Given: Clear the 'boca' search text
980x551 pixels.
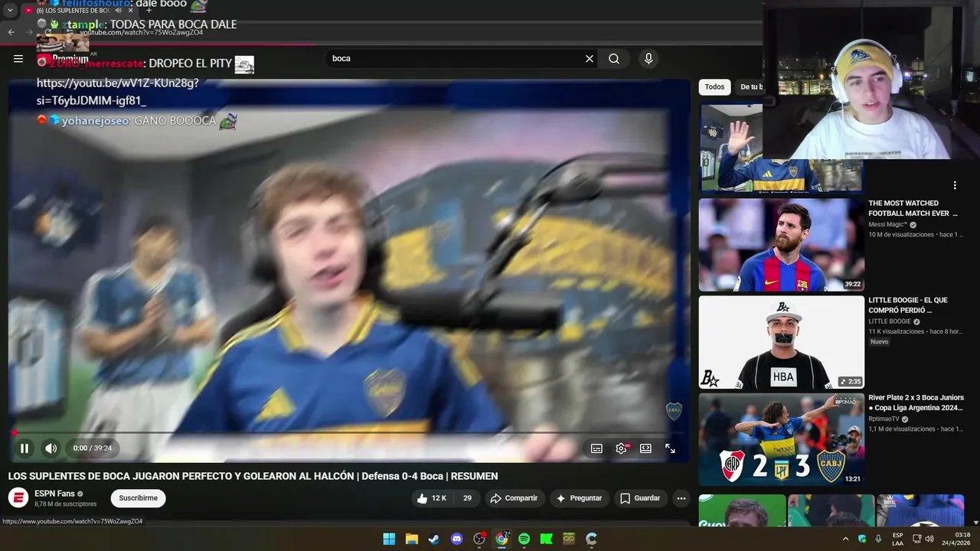Looking at the screenshot, I should click(590, 58).
